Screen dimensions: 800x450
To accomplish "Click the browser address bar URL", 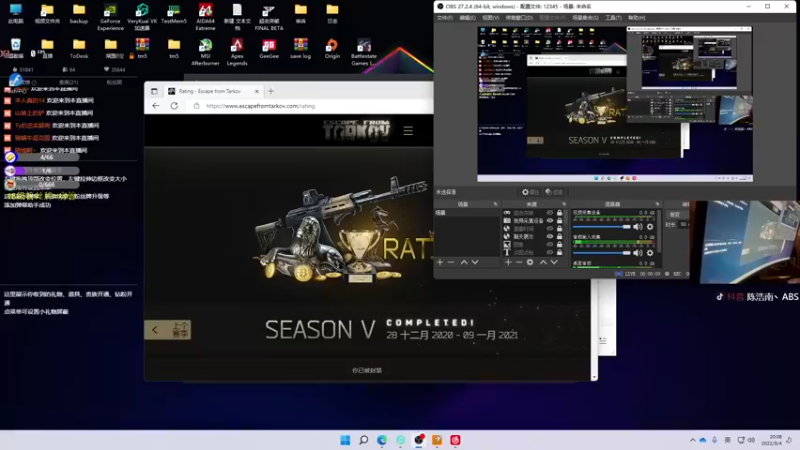I will (x=260, y=106).
